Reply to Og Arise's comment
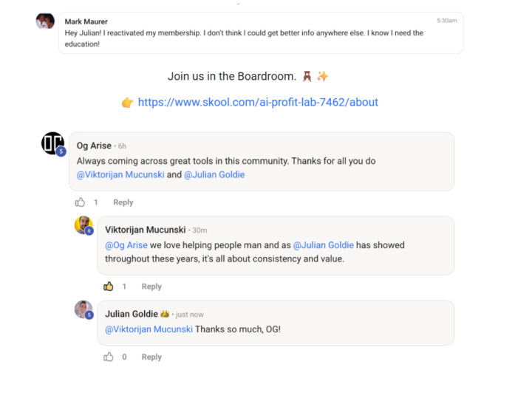The height and width of the screenshot is (401, 532). [123, 202]
